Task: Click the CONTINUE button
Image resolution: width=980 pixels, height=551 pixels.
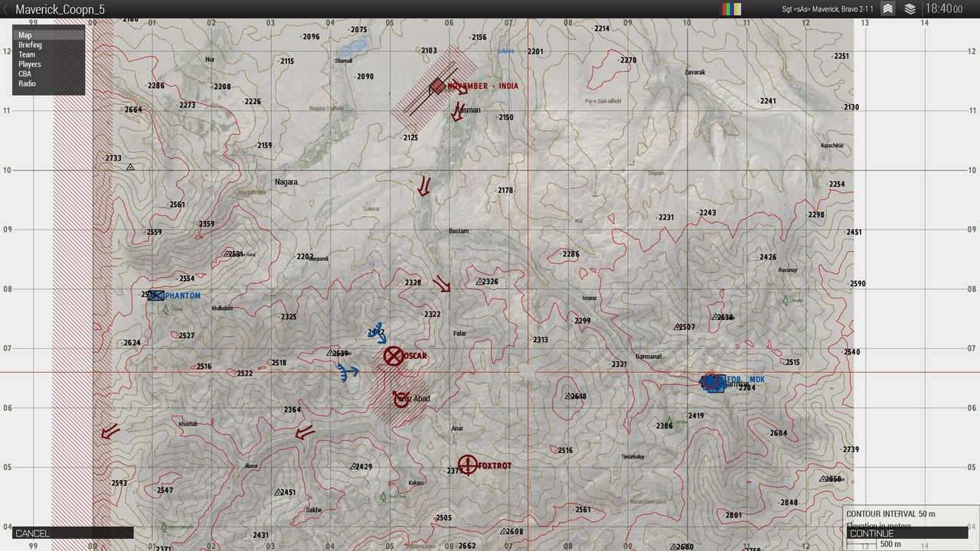Action: click(x=907, y=533)
